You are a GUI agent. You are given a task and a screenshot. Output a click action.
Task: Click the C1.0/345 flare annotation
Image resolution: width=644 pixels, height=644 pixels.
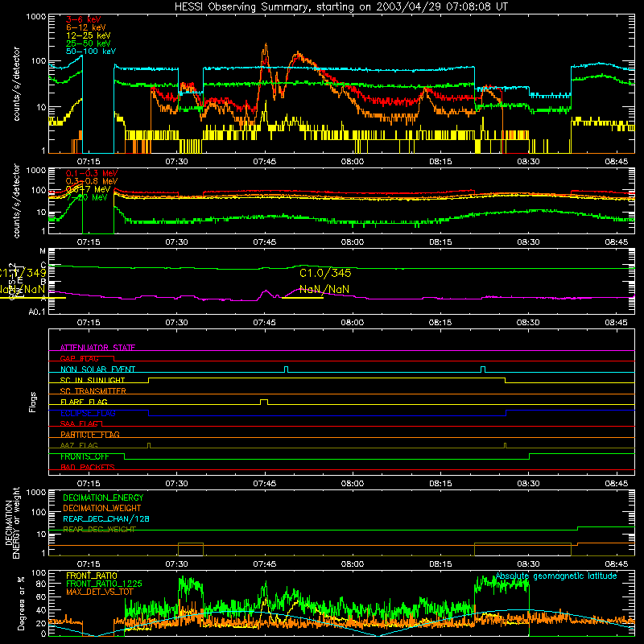pos(325,273)
